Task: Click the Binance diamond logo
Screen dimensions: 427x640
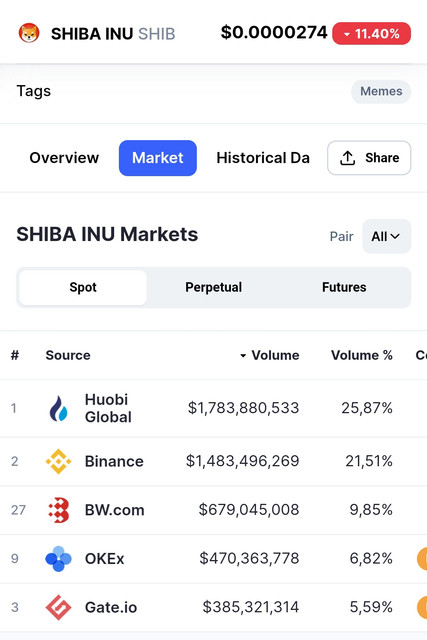Action: pos(58,461)
